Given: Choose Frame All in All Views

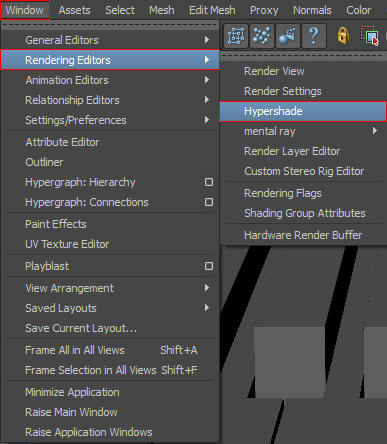Looking at the screenshot, I should pos(110,350).
